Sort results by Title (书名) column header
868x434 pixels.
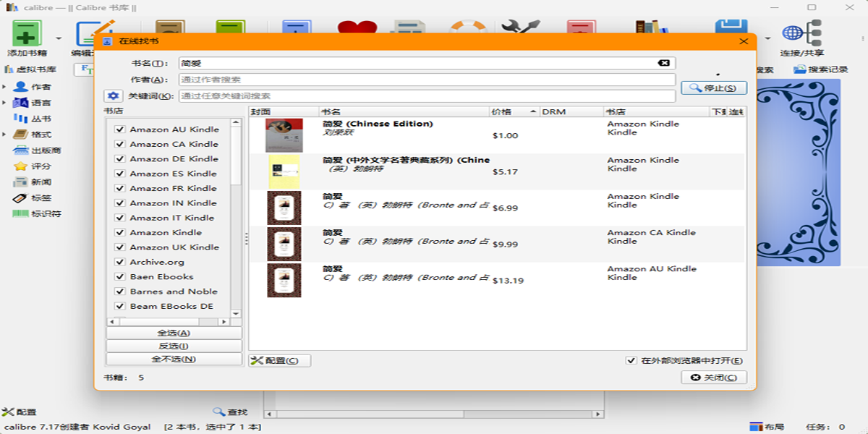pyautogui.click(x=404, y=112)
